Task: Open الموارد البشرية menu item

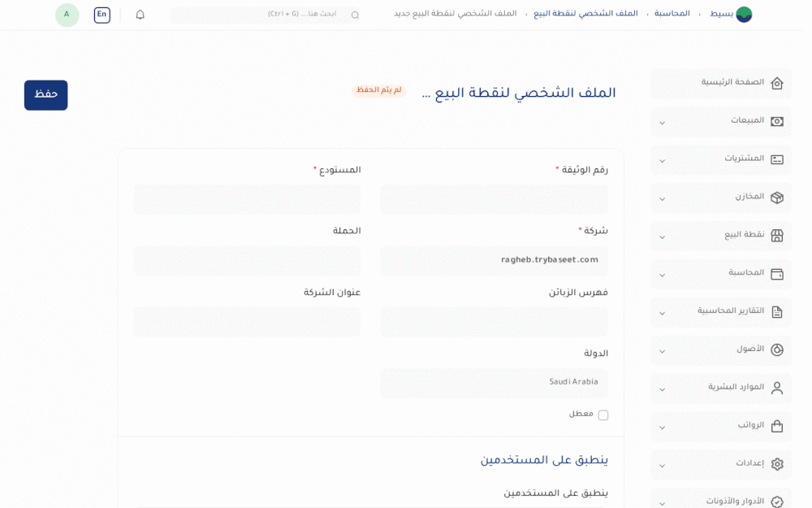Action: pos(721,388)
